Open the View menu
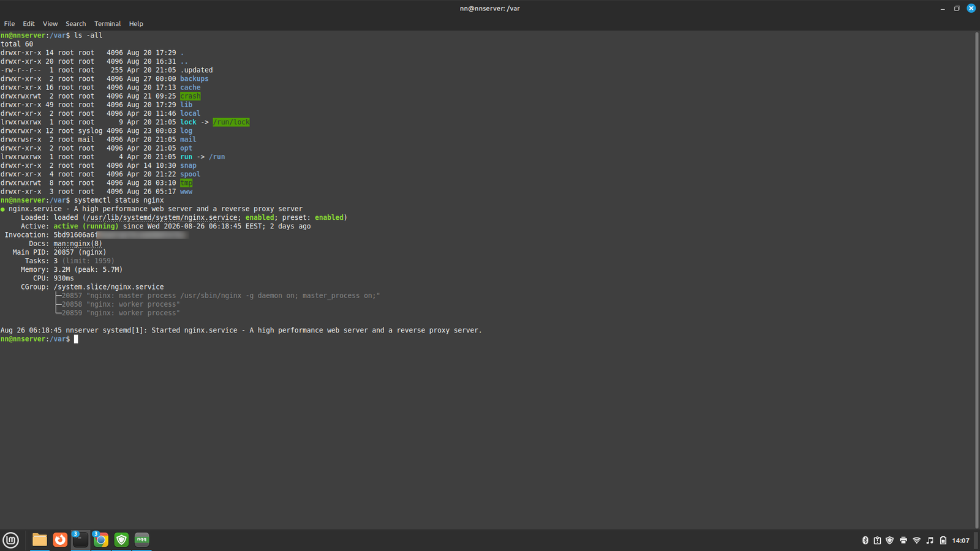The image size is (980, 551). click(50, 24)
